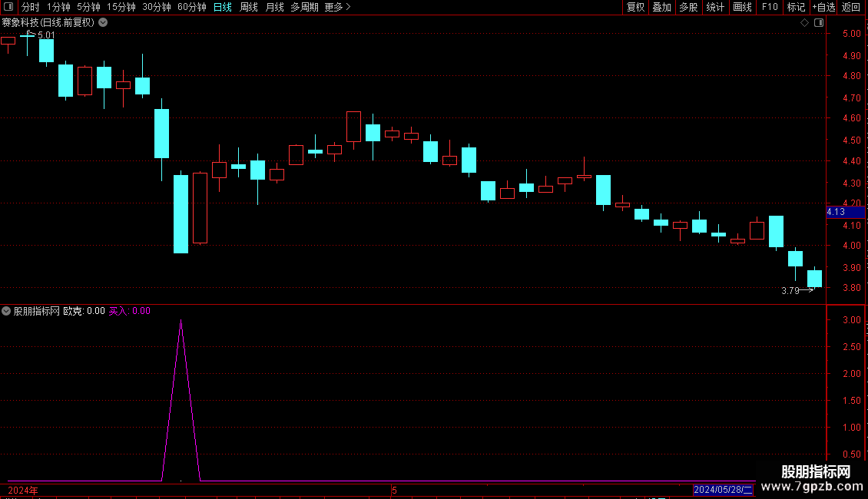Click the 5.01 high price annotation
Screen dimensions: 868x499
pyautogui.click(x=47, y=35)
